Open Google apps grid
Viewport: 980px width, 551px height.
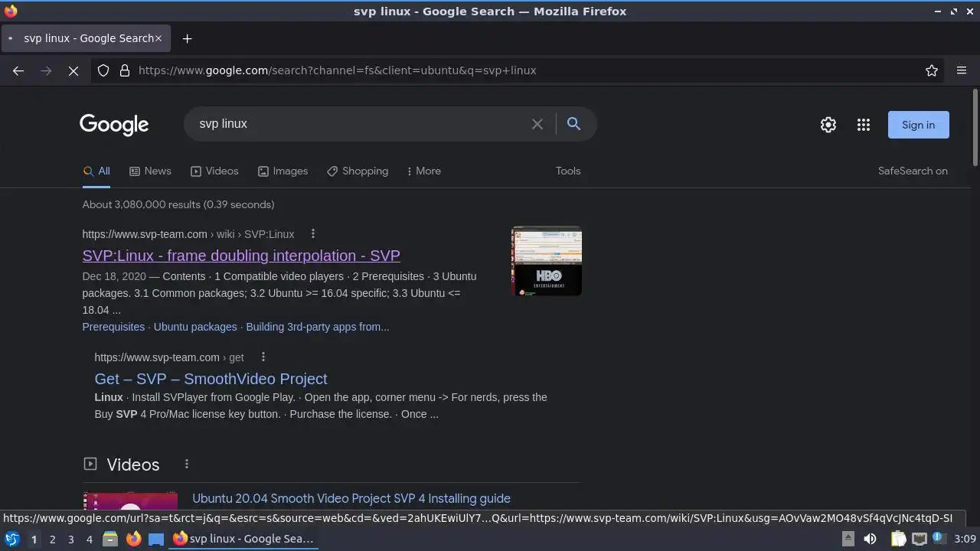coord(864,125)
